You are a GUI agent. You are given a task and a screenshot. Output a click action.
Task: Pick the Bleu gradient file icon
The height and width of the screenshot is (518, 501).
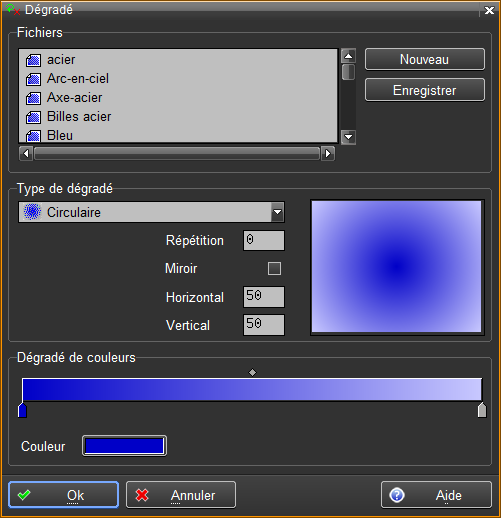click(33, 136)
